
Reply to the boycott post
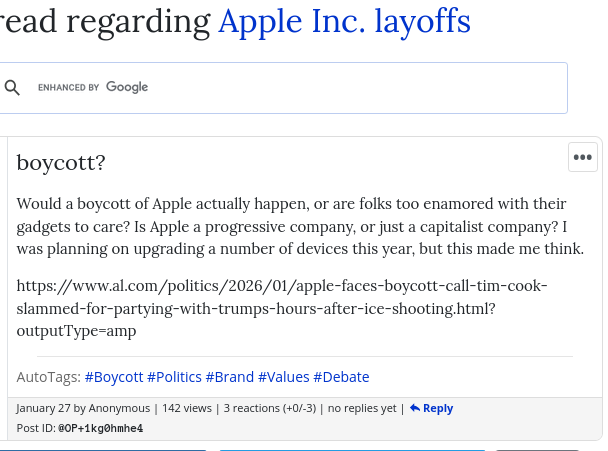click(x=431, y=408)
